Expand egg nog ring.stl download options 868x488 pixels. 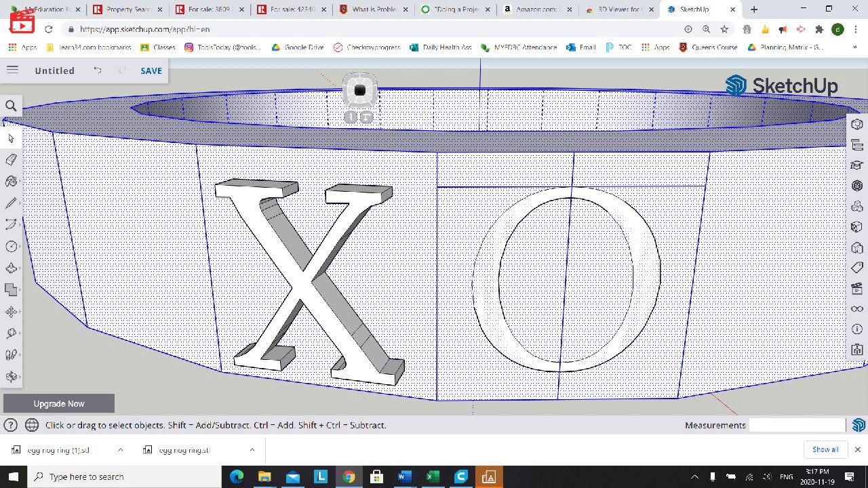252,449
